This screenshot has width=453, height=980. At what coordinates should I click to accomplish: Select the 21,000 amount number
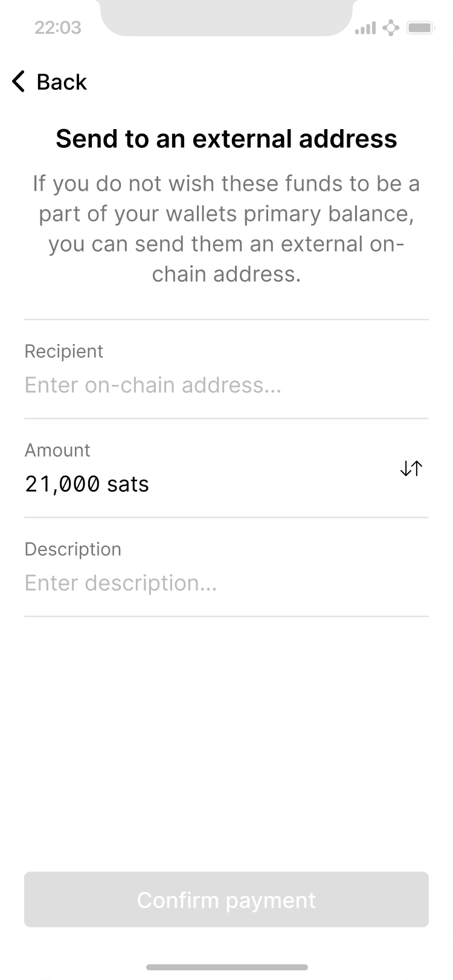(x=62, y=484)
